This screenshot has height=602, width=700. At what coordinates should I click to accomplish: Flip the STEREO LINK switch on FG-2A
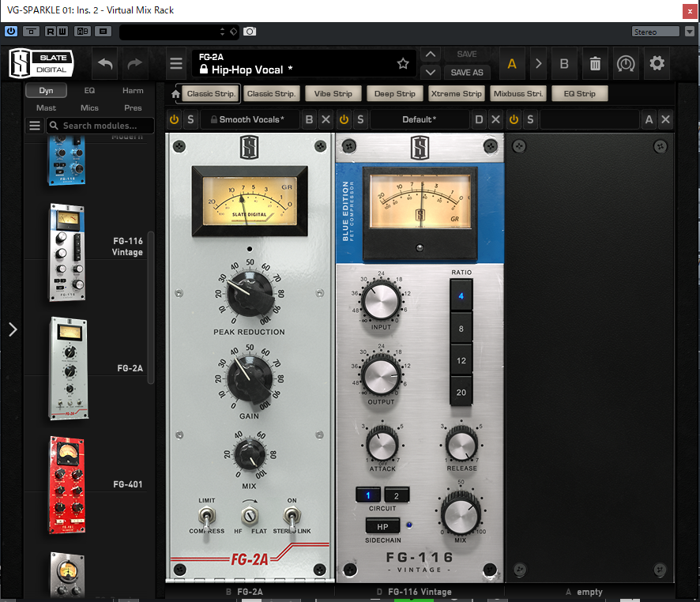pyautogui.click(x=292, y=517)
